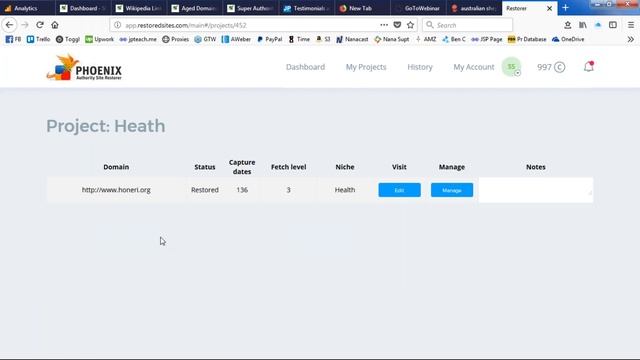This screenshot has width=640, height=360.
Task: Open the OneDrive bookmark
Action: [x=568, y=39]
